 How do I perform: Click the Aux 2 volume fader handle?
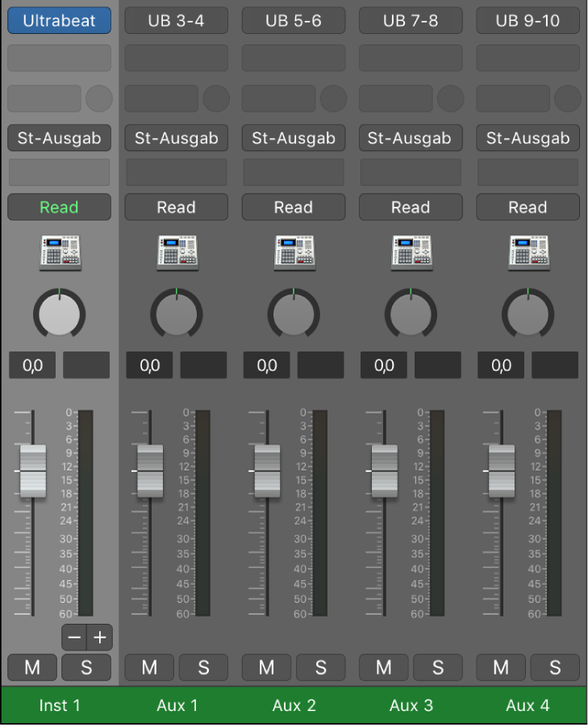[267, 471]
